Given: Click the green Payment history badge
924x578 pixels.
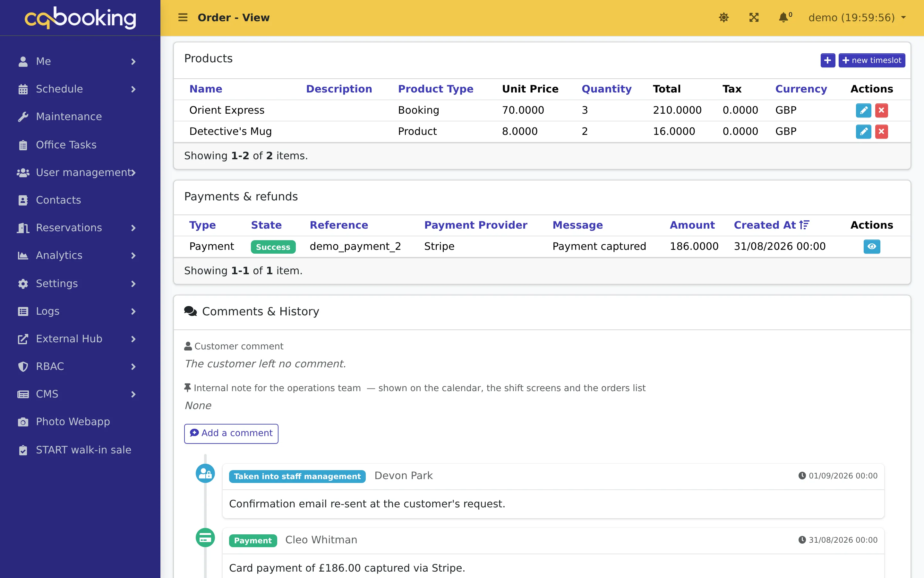Looking at the screenshot, I should [253, 540].
